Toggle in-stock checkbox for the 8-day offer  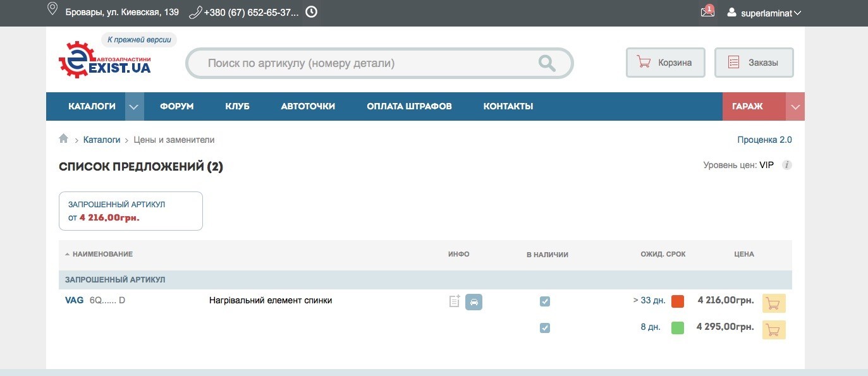545,328
